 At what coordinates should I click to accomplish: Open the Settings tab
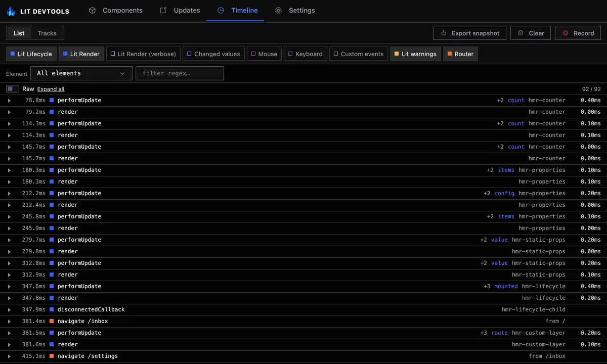[295, 10]
